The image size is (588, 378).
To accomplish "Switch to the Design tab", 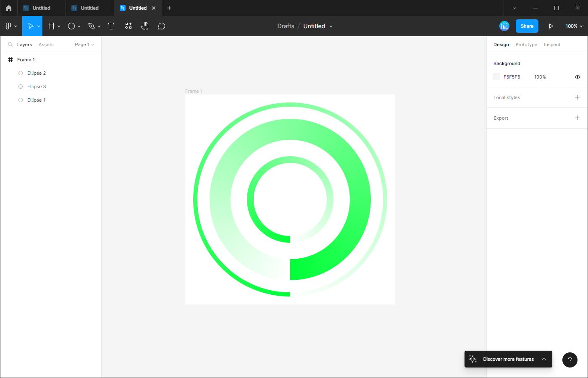I will click(501, 45).
